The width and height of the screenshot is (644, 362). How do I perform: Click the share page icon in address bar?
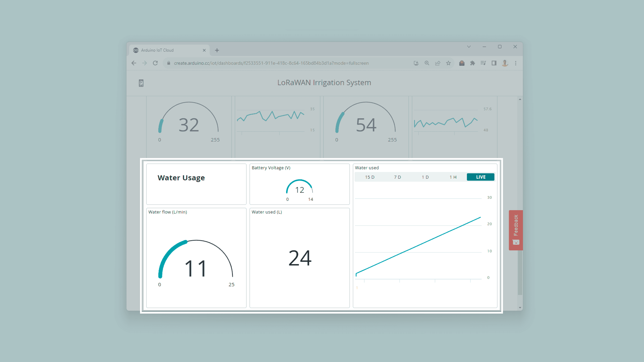(x=438, y=63)
